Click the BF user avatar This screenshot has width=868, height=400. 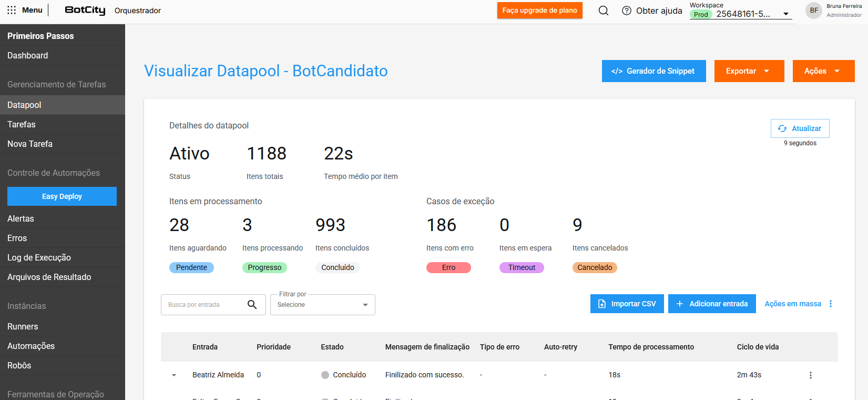point(813,11)
